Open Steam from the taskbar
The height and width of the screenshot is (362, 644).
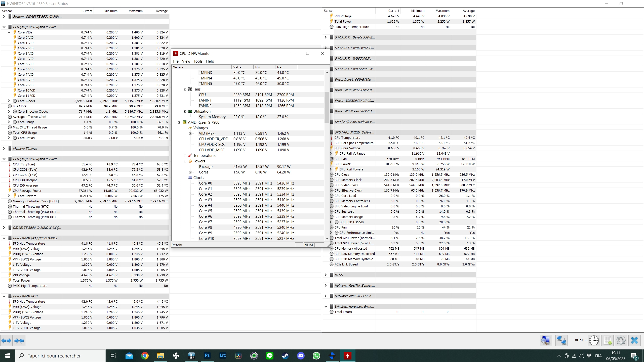[x=285, y=355]
